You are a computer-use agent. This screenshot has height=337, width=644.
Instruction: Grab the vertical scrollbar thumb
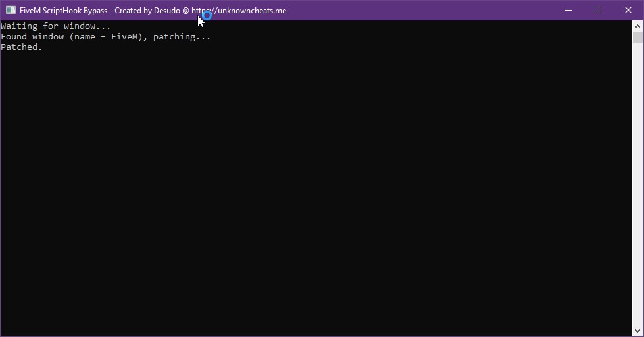coord(637,38)
